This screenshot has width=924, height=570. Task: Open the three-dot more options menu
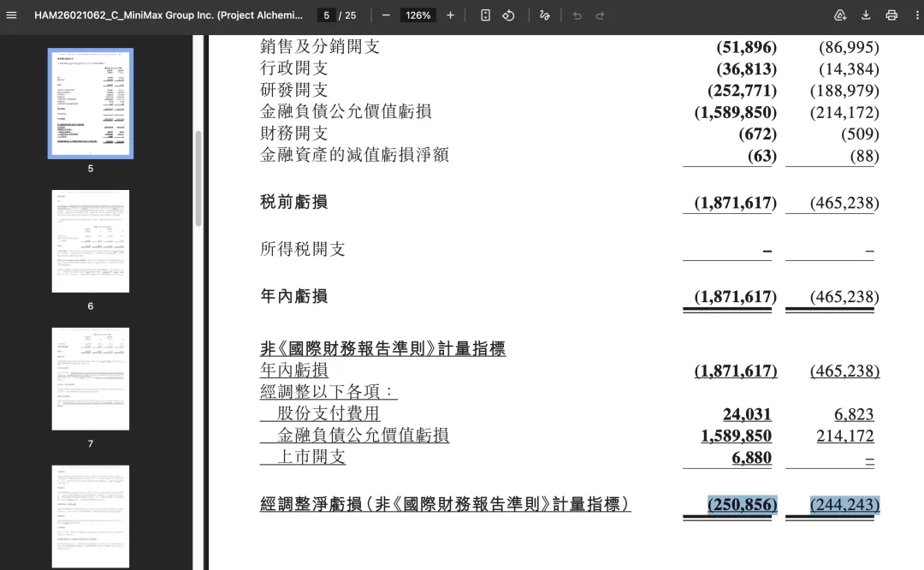pyautogui.click(x=916, y=15)
